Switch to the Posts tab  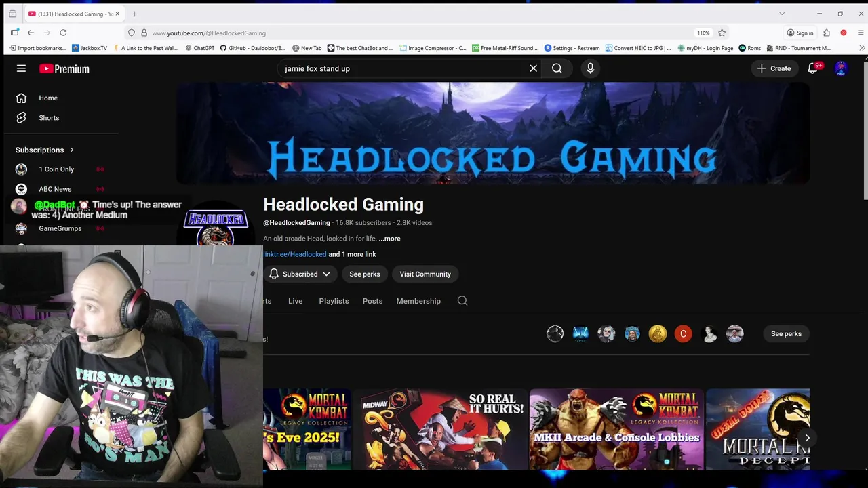click(x=372, y=301)
